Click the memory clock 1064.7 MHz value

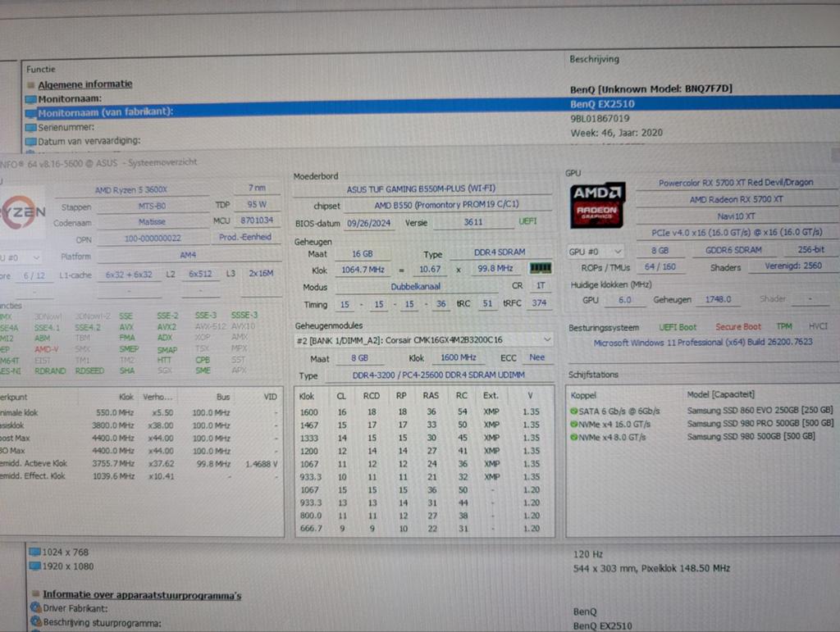click(x=363, y=270)
